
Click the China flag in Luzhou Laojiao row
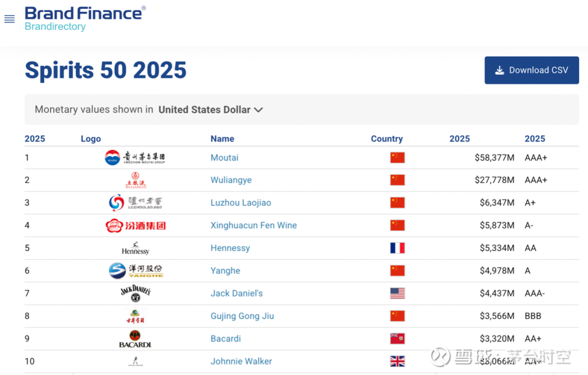[397, 202]
